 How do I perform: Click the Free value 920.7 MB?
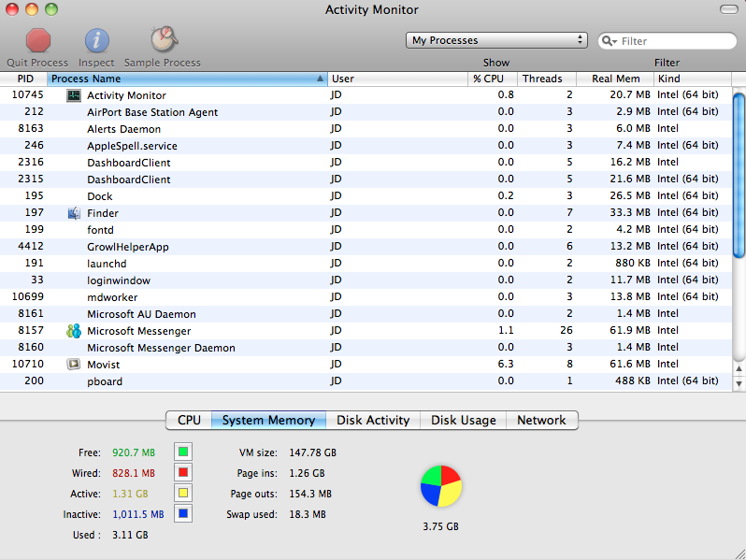pos(134,452)
